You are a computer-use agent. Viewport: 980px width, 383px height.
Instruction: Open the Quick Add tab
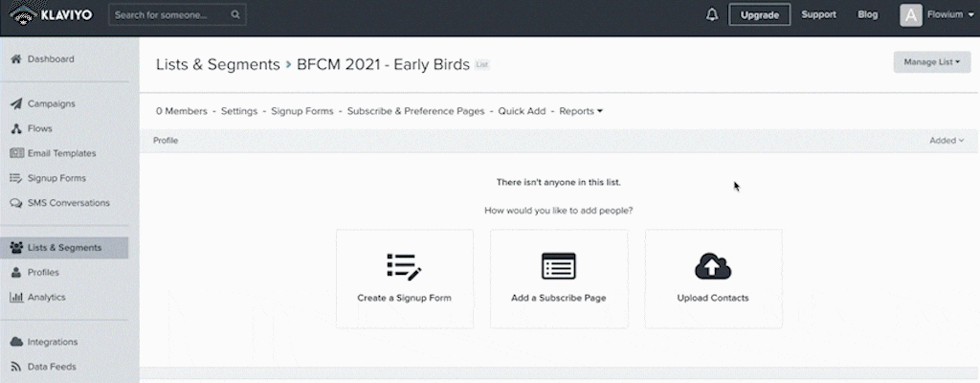click(522, 111)
